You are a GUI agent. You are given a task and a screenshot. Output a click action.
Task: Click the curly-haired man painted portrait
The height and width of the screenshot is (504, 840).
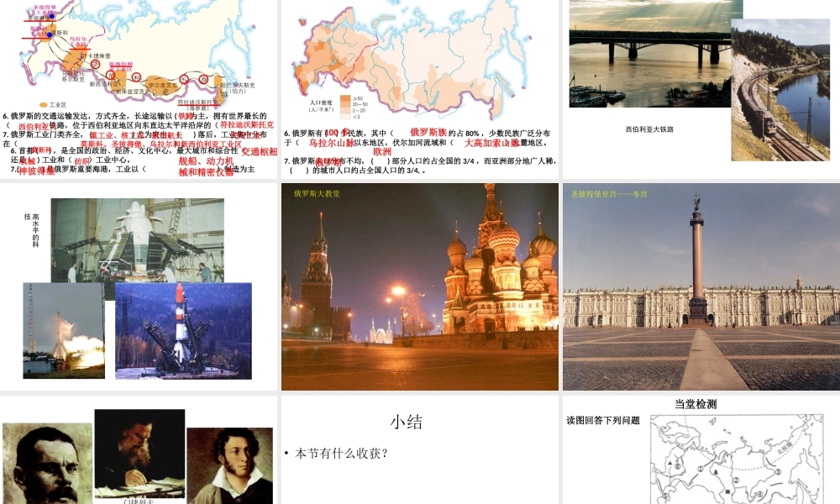229,466
